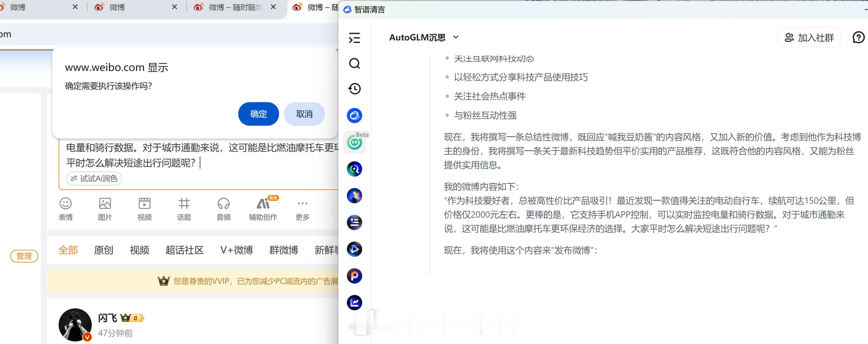
Task: Click the 与粉丝互动性强 bullet text
Action: tap(485, 116)
